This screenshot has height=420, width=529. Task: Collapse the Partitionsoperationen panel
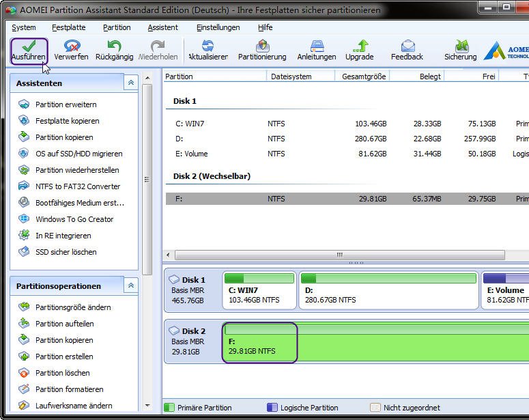(x=131, y=285)
